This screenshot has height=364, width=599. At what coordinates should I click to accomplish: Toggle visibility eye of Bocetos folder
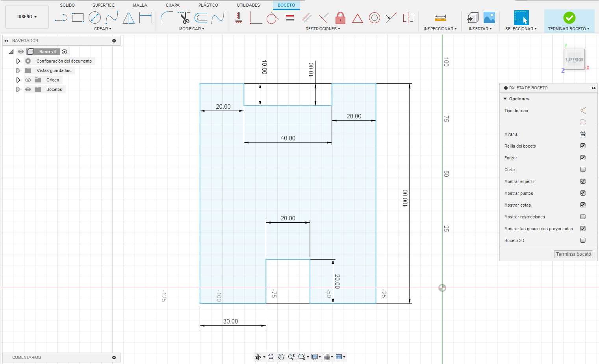click(28, 89)
